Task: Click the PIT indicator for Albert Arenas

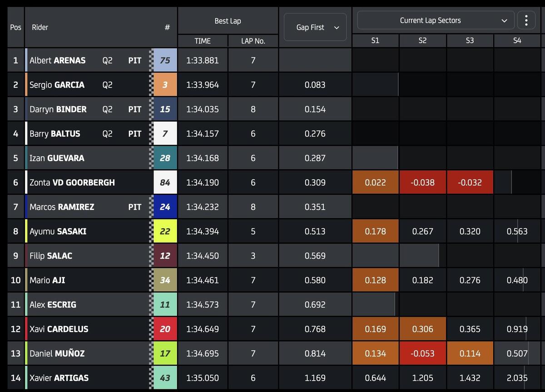Action: click(135, 60)
